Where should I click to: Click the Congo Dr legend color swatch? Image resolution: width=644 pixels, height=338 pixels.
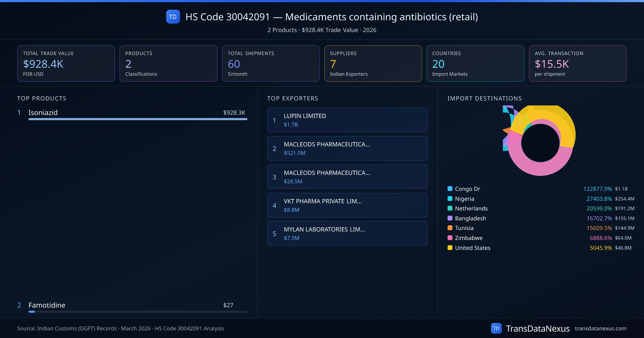(x=450, y=189)
